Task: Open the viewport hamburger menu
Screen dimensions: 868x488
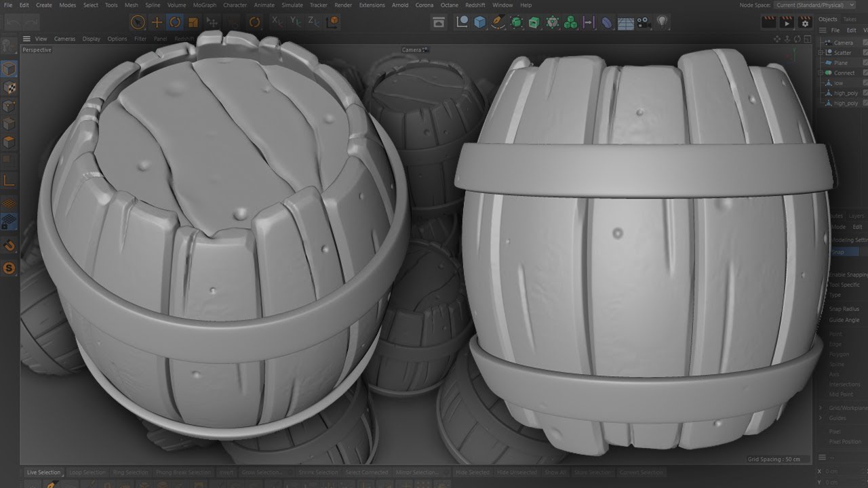Action: (27, 39)
